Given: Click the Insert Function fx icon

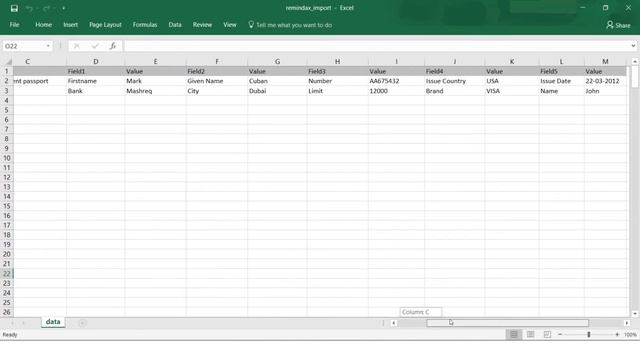Looking at the screenshot, I should pos(113,46).
